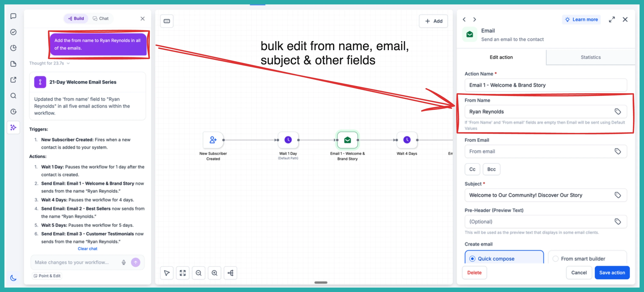Add Bcc recipients
The height and width of the screenshot is (292, 644).
pos(491,169)
